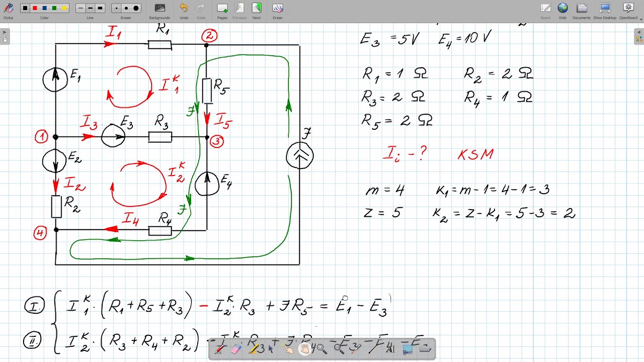
Task: Select the Write text tool
Action: click(390, 349)
